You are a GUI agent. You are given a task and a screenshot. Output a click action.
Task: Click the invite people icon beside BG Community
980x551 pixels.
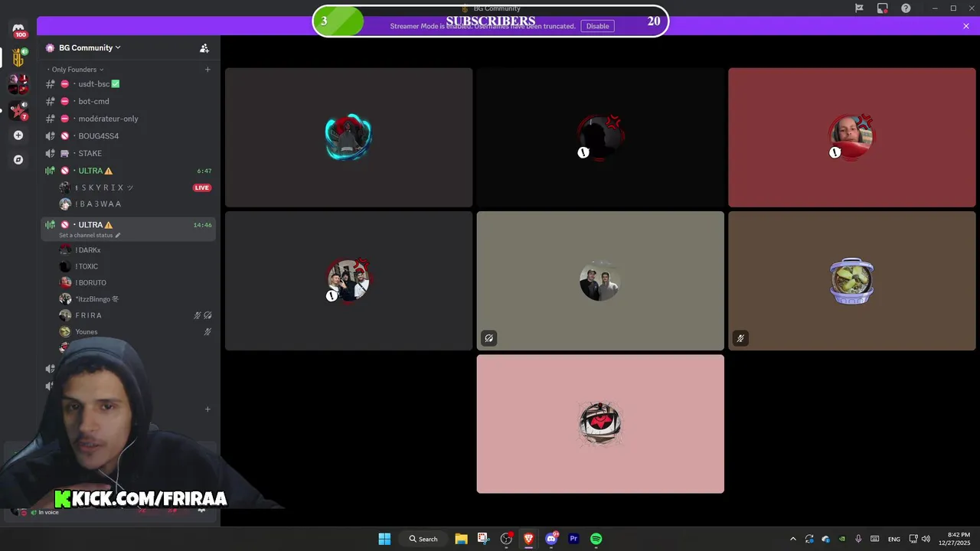(x=204, y=48)
